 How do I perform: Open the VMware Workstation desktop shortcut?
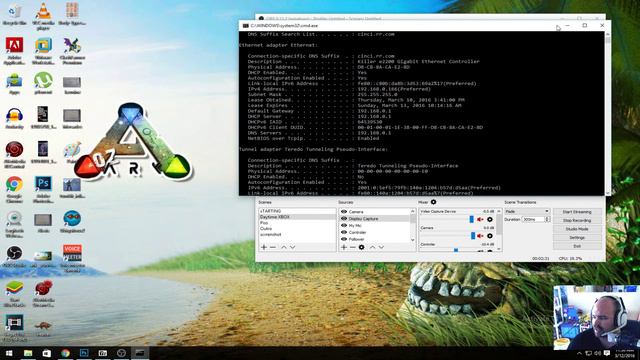43,50
